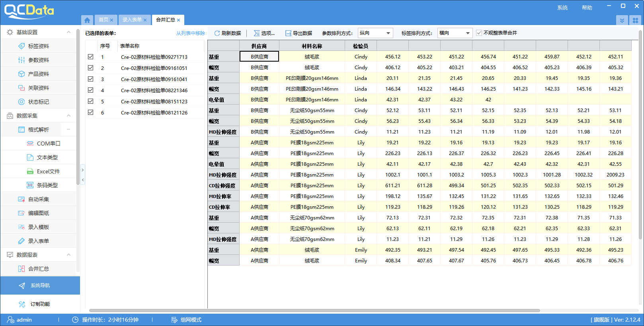
Task: Open the 录入表单 sidebar item
Action: click(x=38, y=241)
